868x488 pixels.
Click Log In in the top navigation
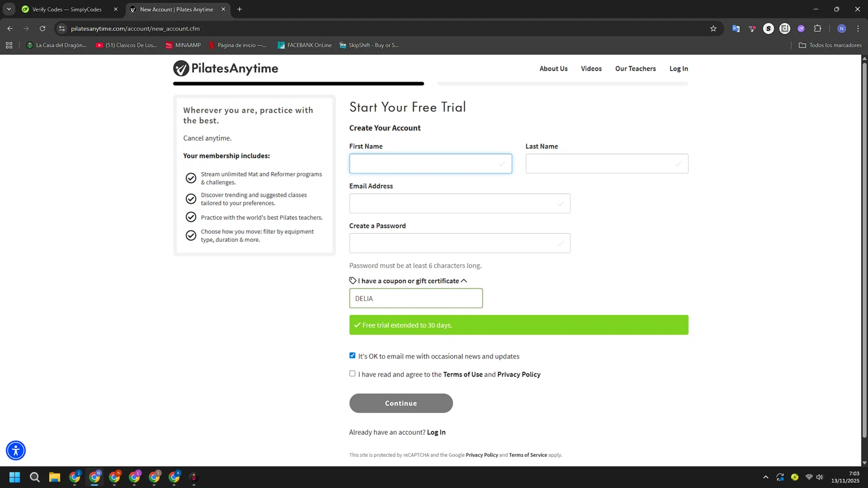[679, 68]
